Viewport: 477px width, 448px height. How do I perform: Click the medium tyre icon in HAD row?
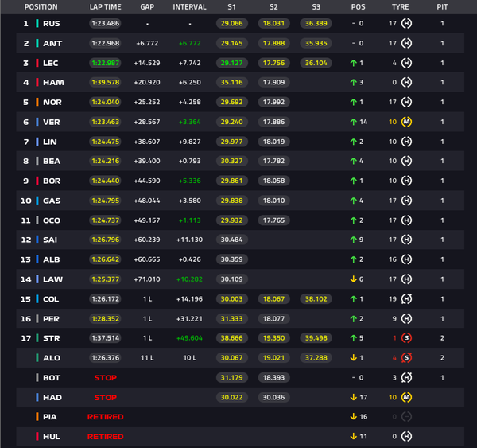tap(406, 397)
